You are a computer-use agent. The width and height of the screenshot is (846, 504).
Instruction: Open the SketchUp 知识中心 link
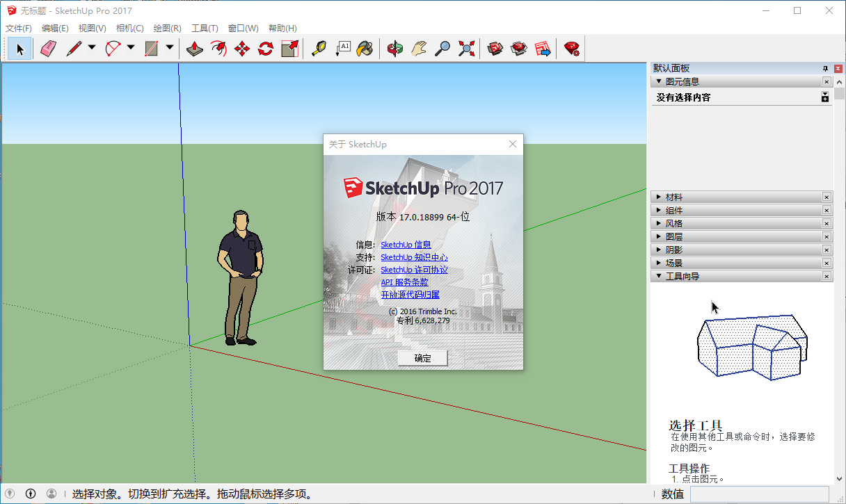click(x=414, y=257)
